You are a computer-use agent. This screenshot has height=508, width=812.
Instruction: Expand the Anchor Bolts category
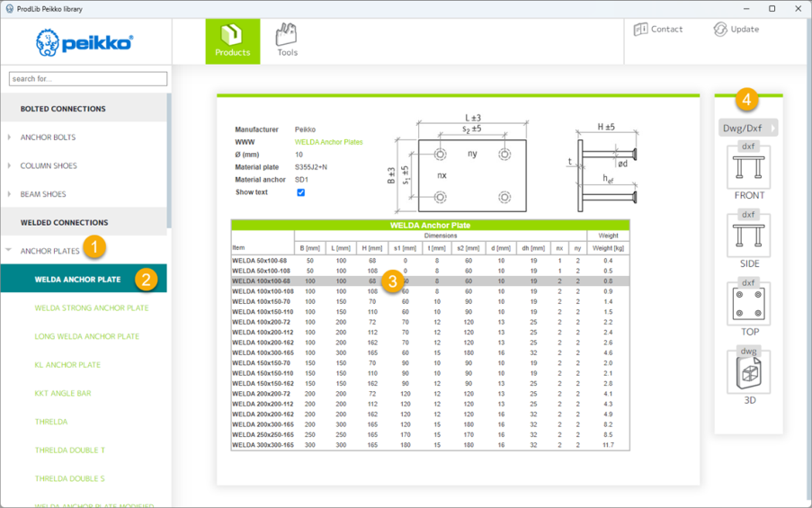coord(10,138)
